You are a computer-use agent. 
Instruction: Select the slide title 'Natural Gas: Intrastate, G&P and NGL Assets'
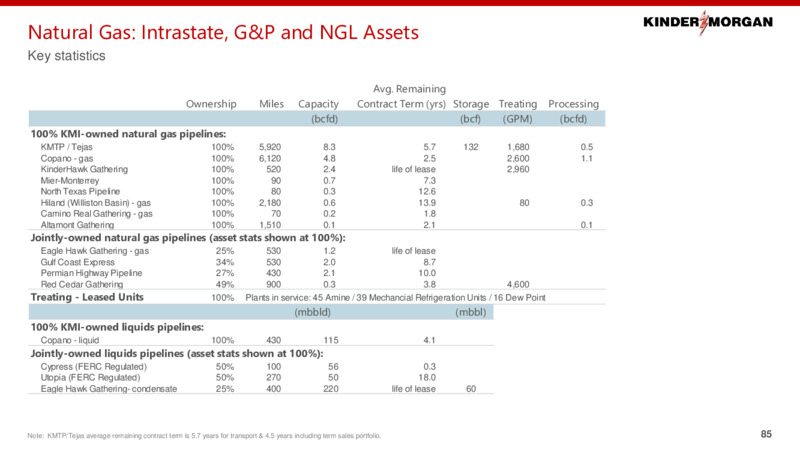point(223,32)
